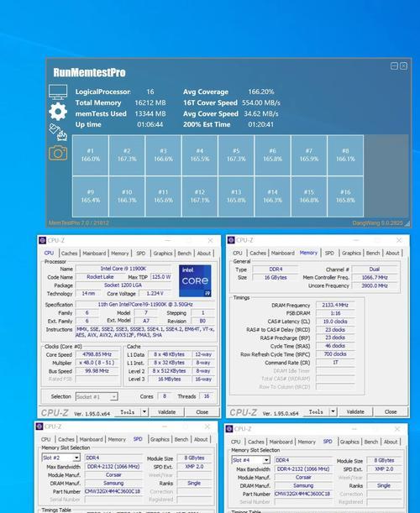Viewport: 420px width, 513px height.
Task: Click part number field in Slot #2 window
Action: click(113, 491)
